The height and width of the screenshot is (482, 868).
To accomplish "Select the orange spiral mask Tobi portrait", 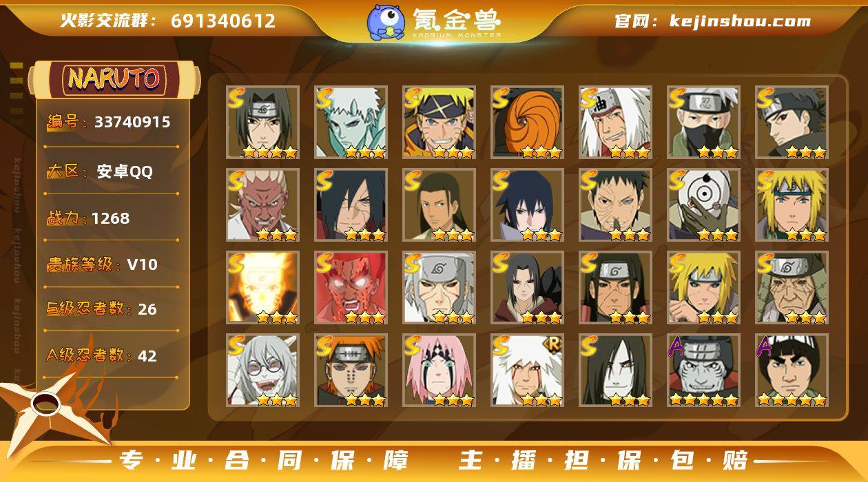I will [527, 123].
